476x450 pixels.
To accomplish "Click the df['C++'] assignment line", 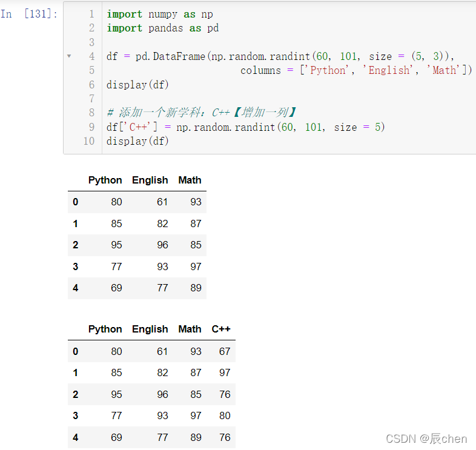I will [246, 127].
